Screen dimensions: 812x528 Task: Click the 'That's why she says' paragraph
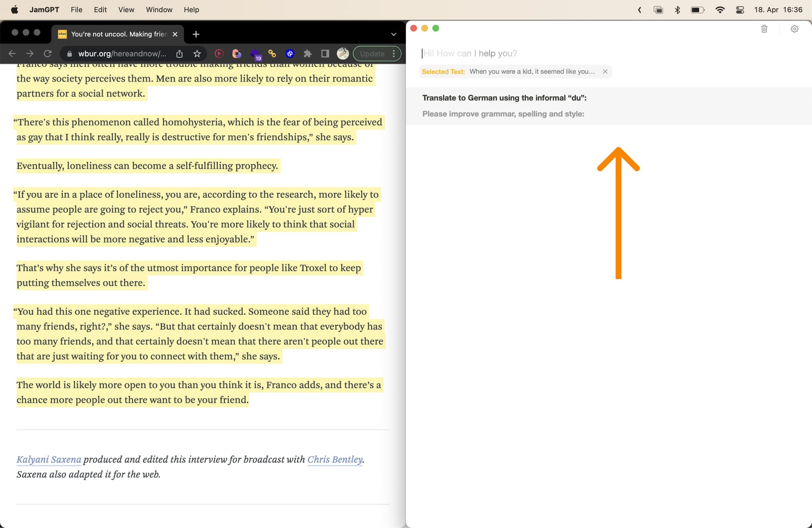tap(189, 275)
